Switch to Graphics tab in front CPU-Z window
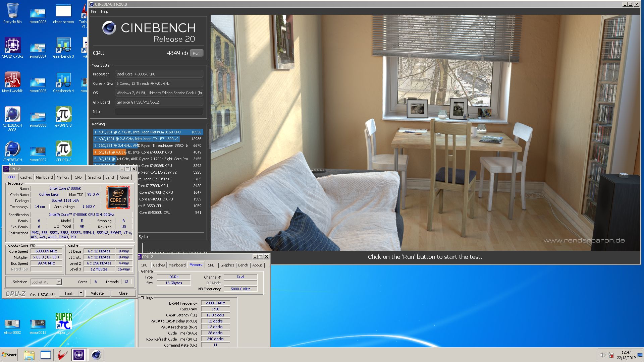 pos(94,177)
